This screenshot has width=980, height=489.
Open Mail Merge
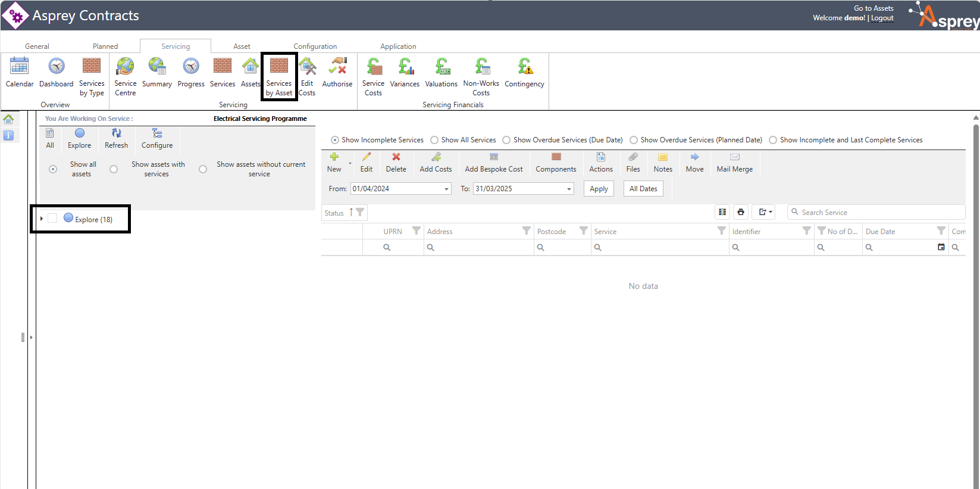(735, 162)
